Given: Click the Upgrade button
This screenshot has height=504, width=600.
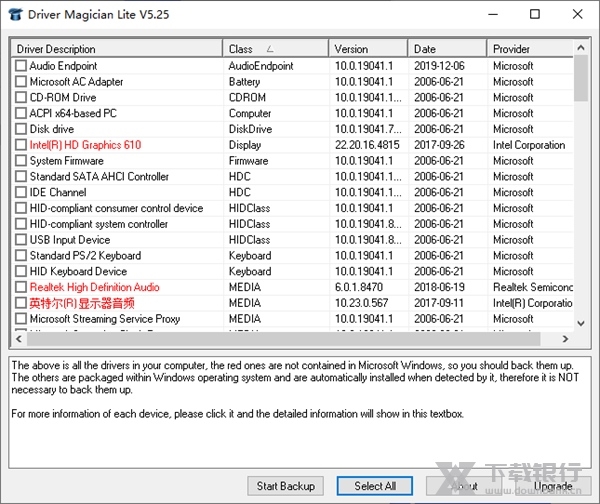Looking at the screenshot, I should (553, 486).
